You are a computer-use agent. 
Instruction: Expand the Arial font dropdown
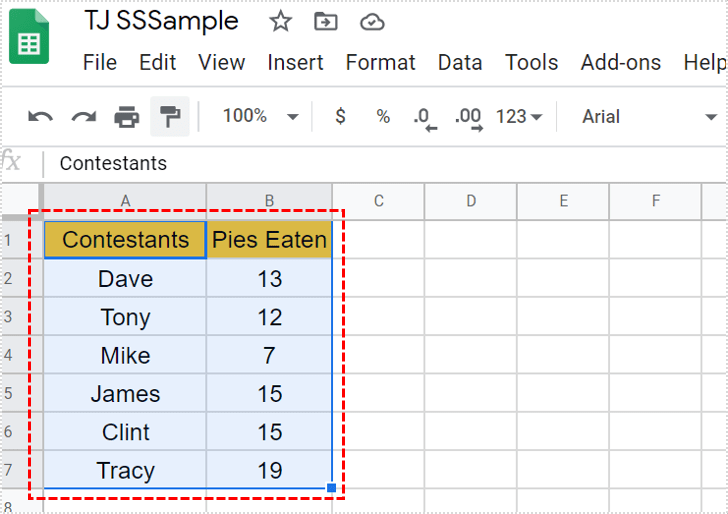648,117
